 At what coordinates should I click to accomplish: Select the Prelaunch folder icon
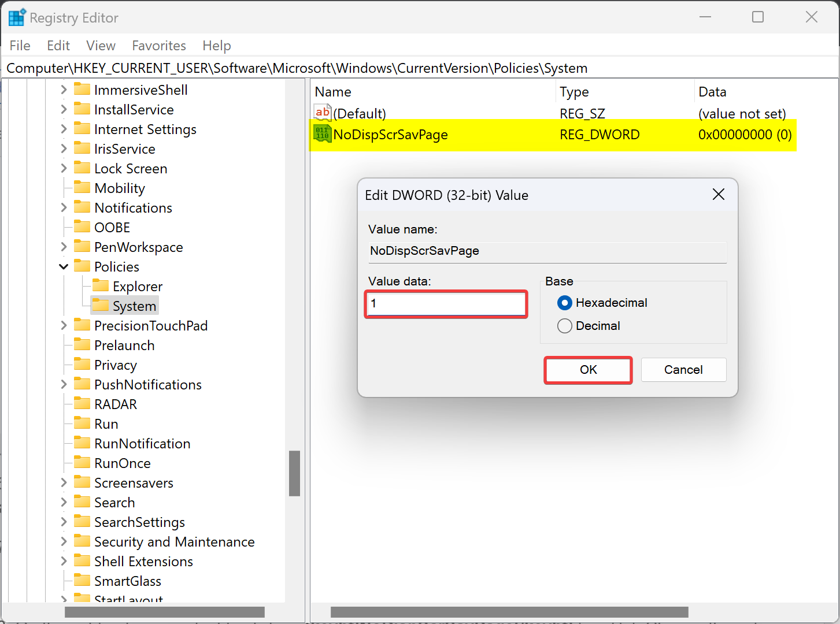click(83, 344)
